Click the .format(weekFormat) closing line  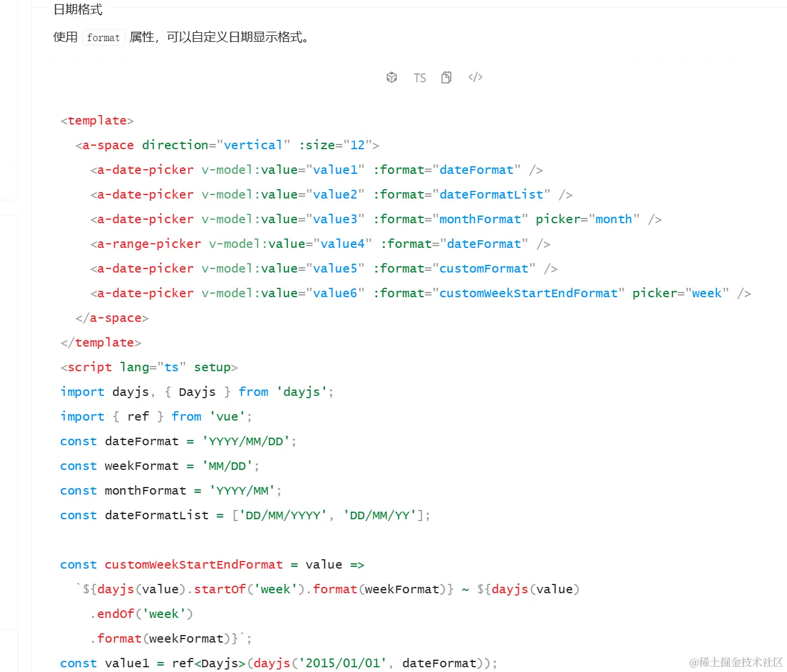coord(171,639)
